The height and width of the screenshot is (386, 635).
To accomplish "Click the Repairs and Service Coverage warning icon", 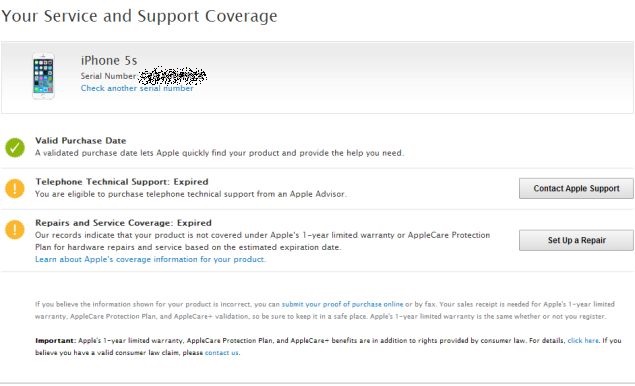I will click(x=15, y=229).
